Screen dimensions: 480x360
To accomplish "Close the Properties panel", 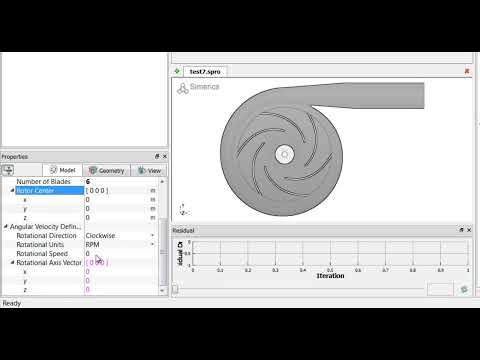I will click(x=165, y=156).
